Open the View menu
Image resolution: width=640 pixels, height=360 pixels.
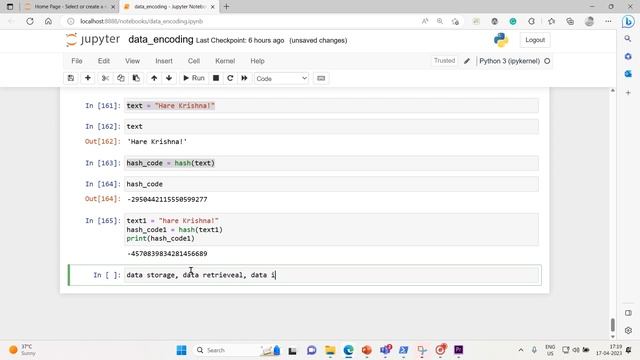tap(132, 61)
